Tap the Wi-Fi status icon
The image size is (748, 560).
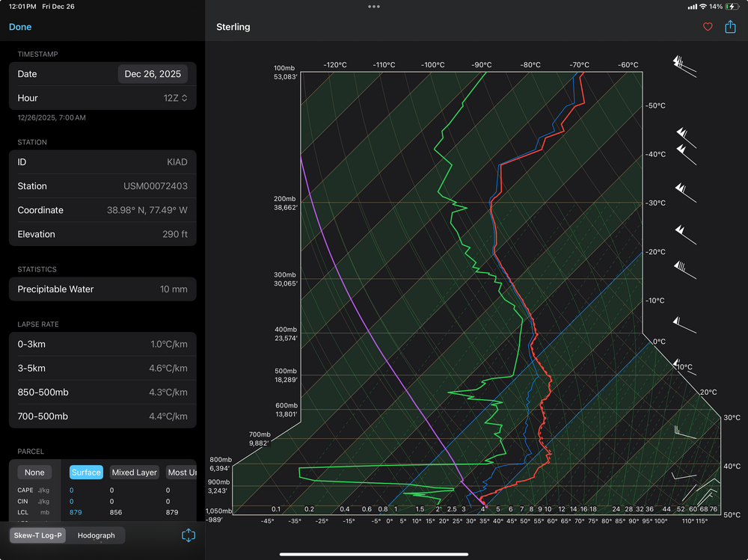pos(703,7)
